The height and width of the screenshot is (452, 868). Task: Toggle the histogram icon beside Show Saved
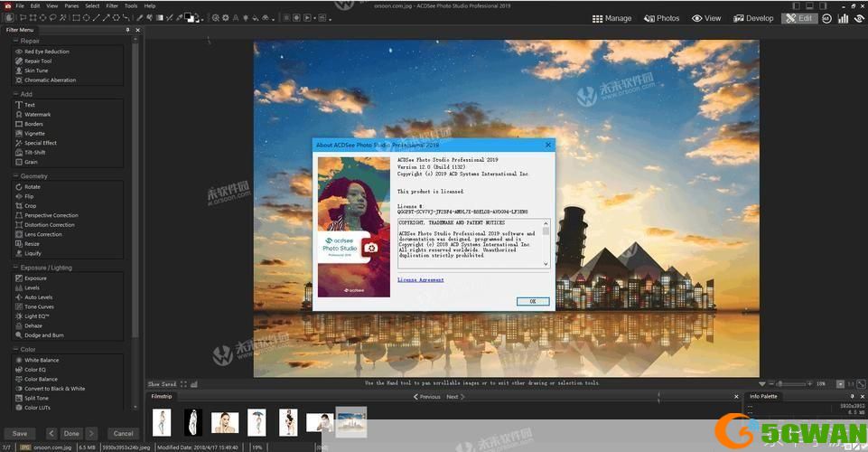pyautogui.click(x=194, y=384)
